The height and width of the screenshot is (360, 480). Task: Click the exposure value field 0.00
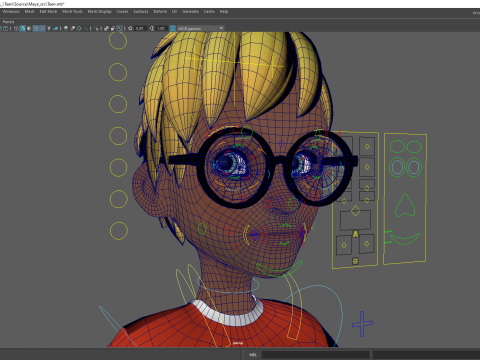click(x=140, y=28)
